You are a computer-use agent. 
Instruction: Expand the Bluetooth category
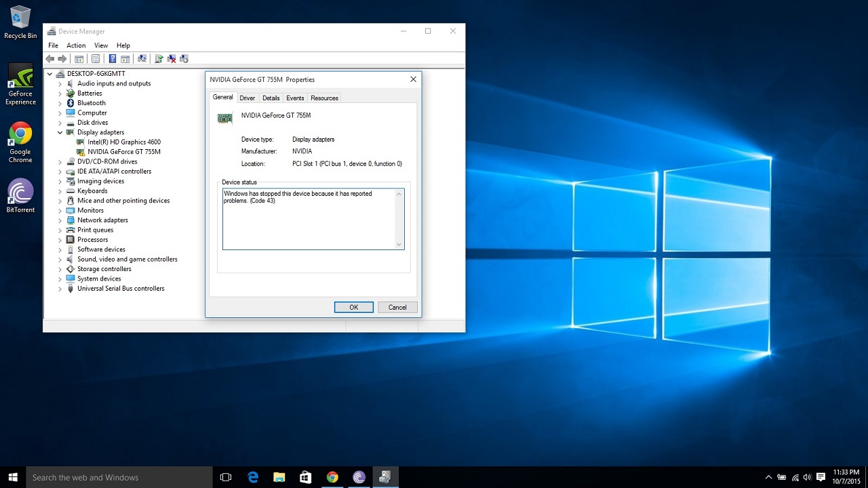60,103
